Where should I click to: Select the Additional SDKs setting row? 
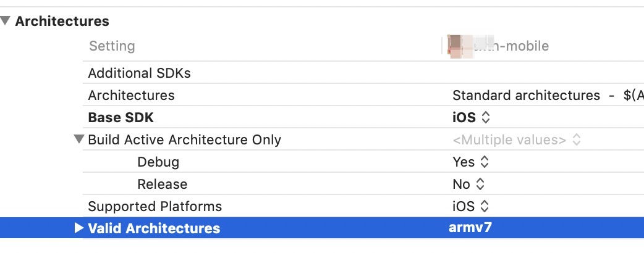coord(139,73)
